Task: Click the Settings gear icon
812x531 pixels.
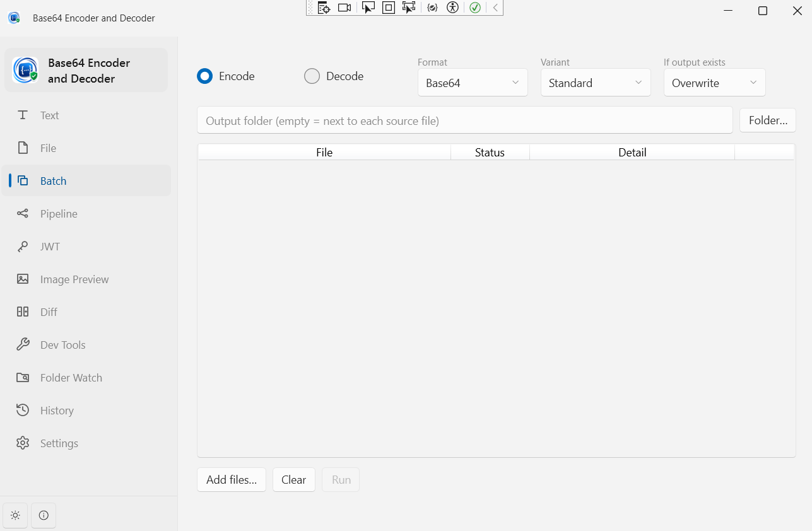Action: tap(23, 443)
